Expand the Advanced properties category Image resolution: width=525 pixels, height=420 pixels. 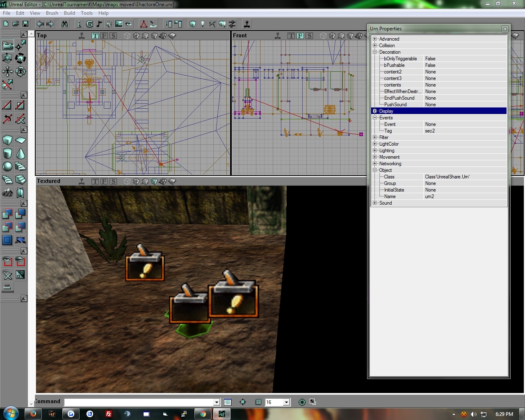[x=374, y=39]
